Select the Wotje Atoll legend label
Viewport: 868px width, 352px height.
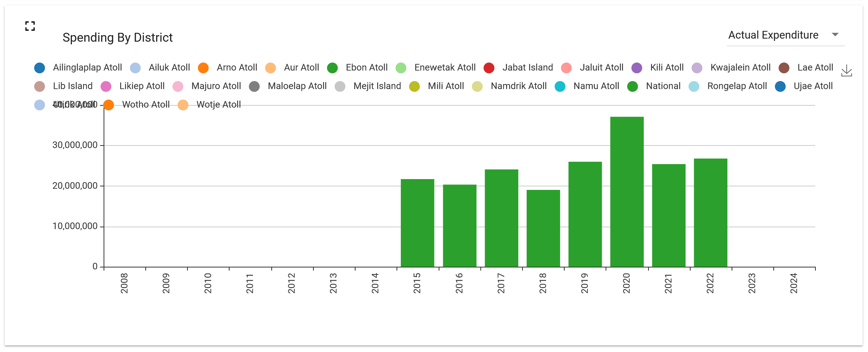218,105
